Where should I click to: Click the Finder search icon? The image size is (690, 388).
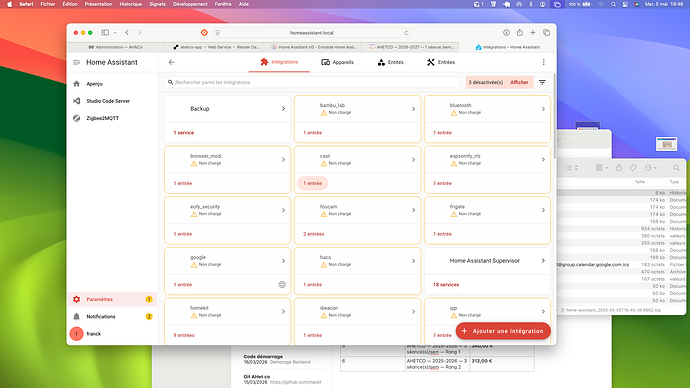(676, 168)
